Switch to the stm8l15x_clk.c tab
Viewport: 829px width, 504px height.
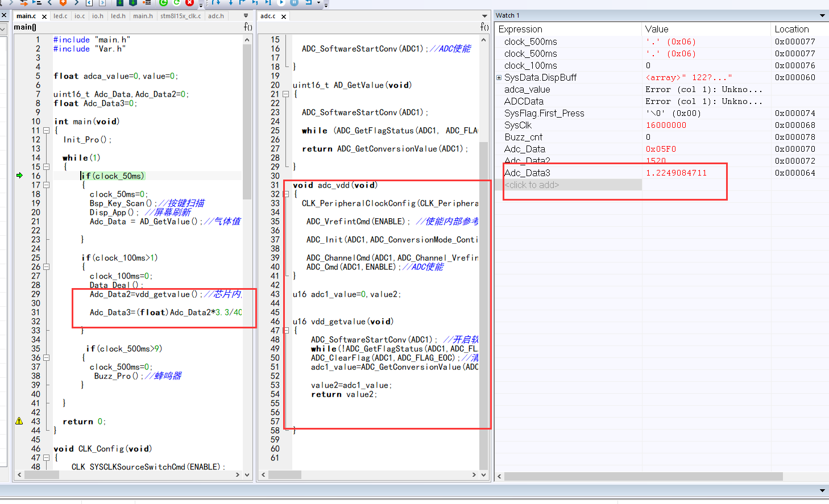(180, 16)
